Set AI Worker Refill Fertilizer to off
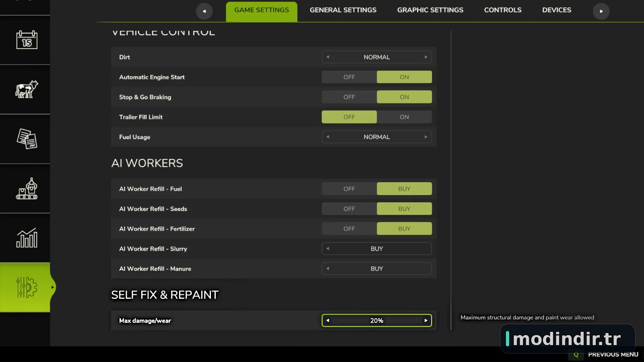The height and width of the screenshot is (362, 644). coord(349,228)
